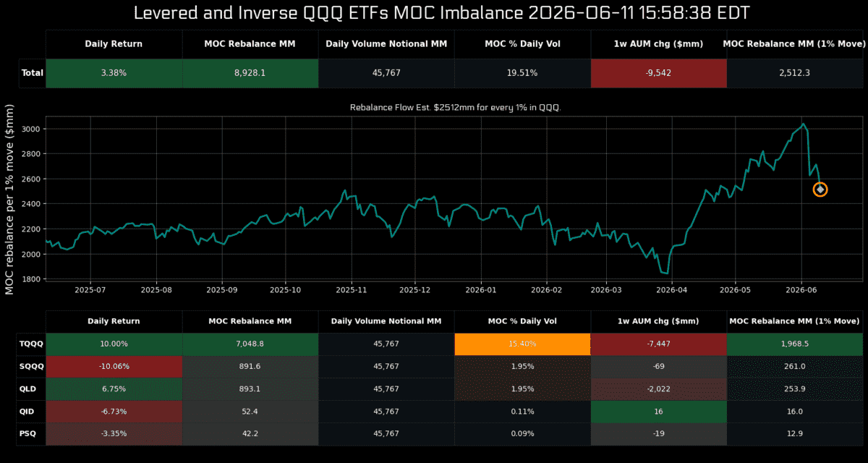Click the red -9,542 Total AUM change cell
Viewport: 868px width, 463px height.
[x=659, y=73]
